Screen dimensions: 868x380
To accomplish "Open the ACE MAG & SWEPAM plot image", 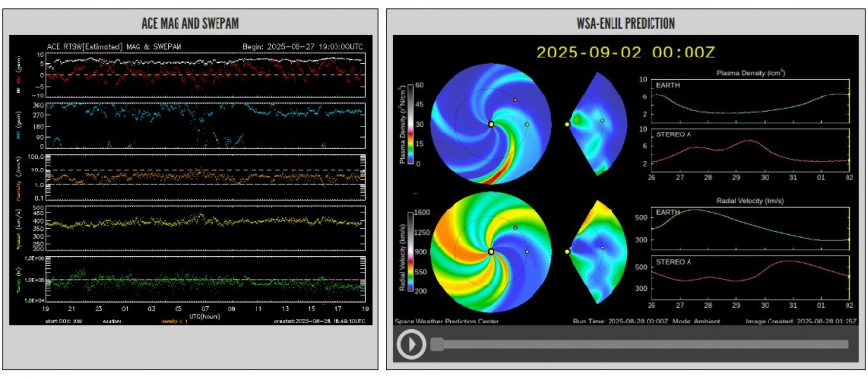I will tap(190, 179).
